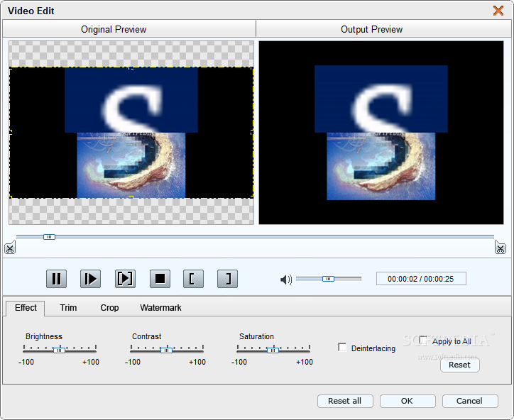Image resolution: width=514 pixels, height=420 pixels.
Task: Click the Reset button
Action: [x=459, y=365]
